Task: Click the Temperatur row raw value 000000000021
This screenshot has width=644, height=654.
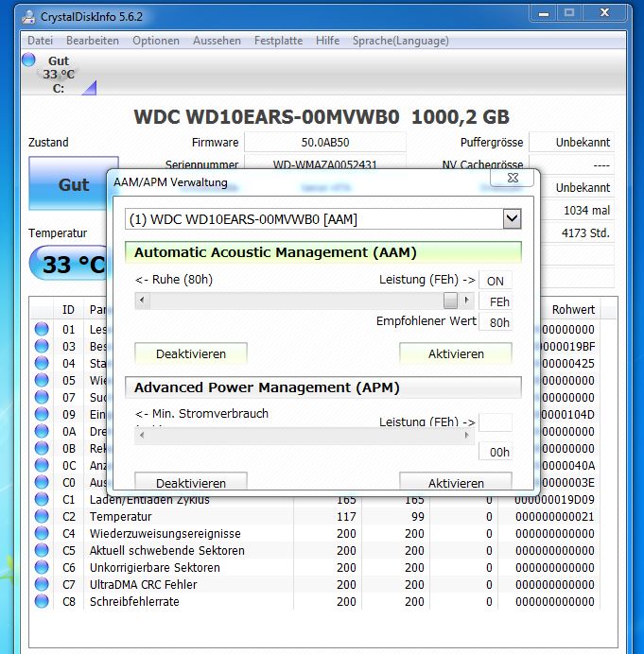Action: 555,516
